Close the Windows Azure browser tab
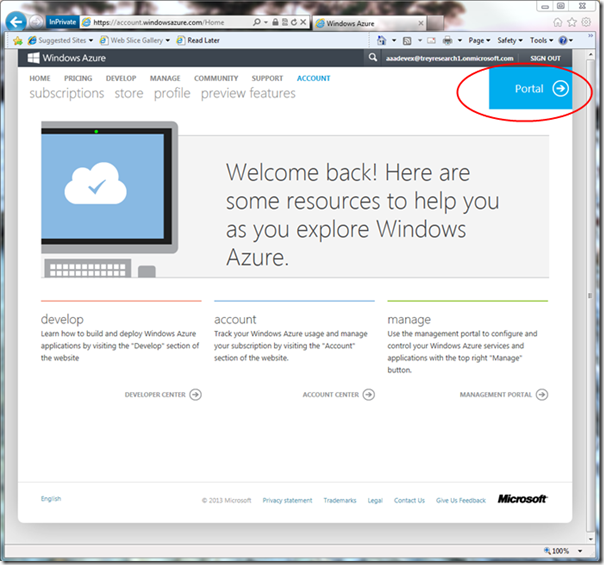The image size is (604, 565). click(421, 23)
